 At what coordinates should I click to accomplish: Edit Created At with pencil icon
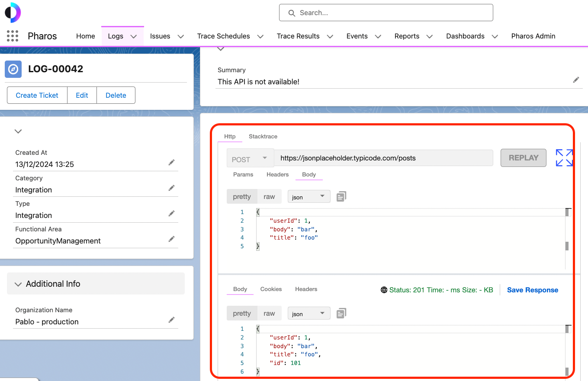(172, 162)
